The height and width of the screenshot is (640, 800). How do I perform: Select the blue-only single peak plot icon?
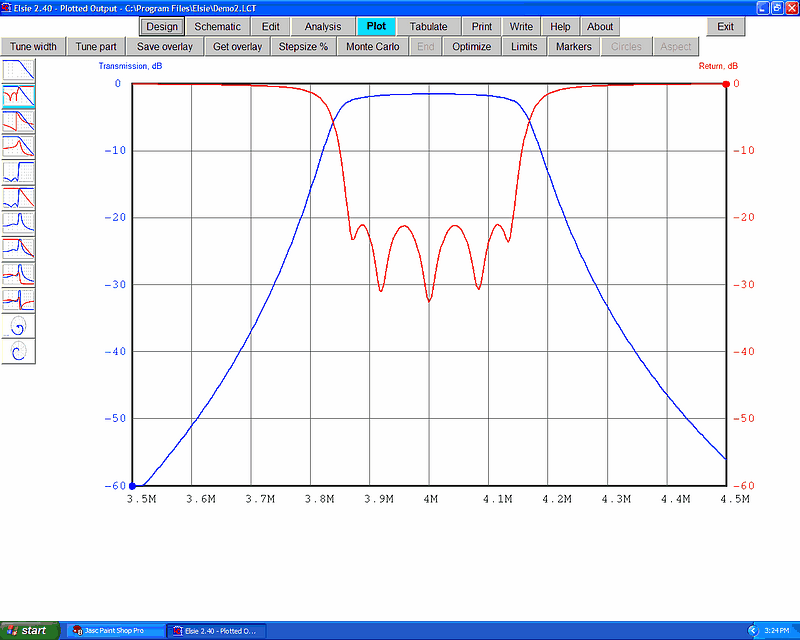point(18,223)
